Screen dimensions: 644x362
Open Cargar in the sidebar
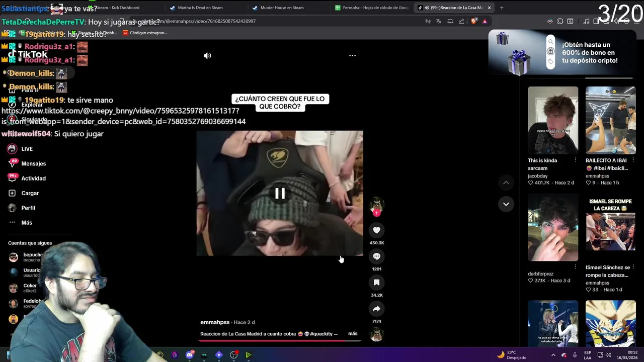click(x=30, y=193)
